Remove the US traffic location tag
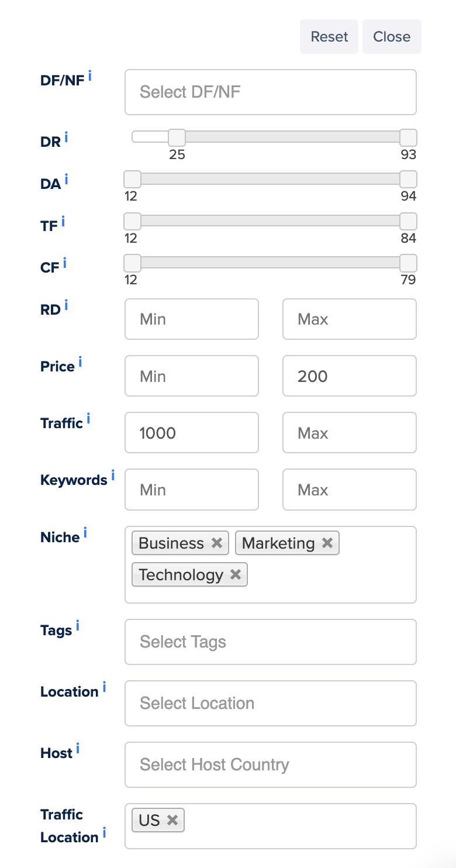This screenshot has height=868, width=456. tap(172, 820)
